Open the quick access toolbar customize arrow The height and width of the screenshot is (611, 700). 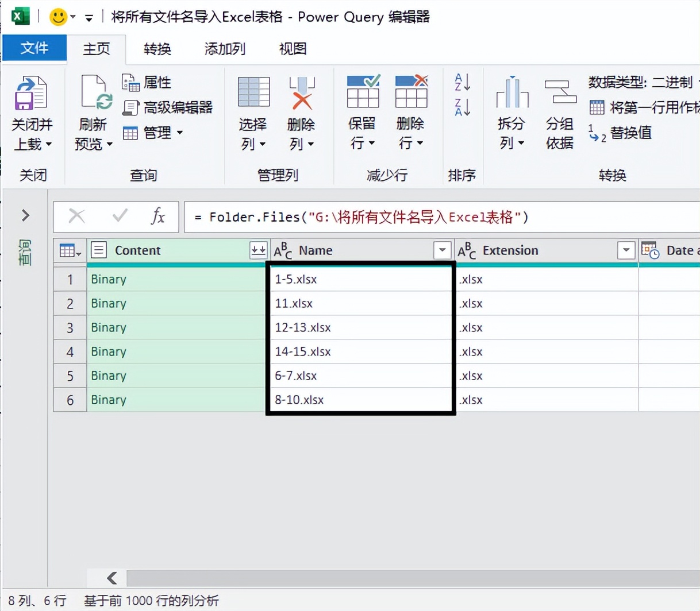(89, 18)
